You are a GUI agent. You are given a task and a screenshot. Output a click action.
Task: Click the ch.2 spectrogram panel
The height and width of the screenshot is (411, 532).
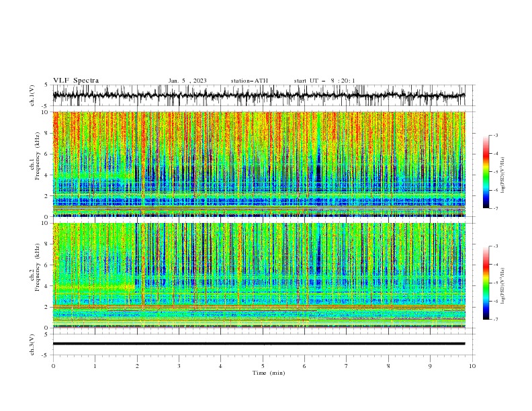click(259, 275)
